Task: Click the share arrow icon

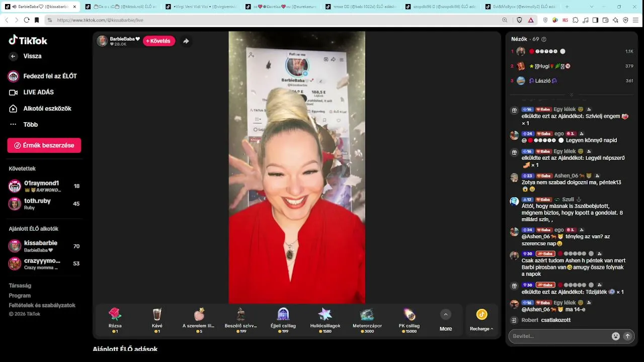Action: 186,41
